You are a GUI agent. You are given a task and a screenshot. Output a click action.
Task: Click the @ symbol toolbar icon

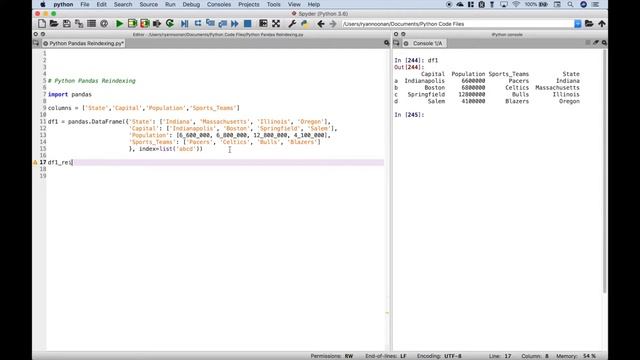tap(104, 24)
